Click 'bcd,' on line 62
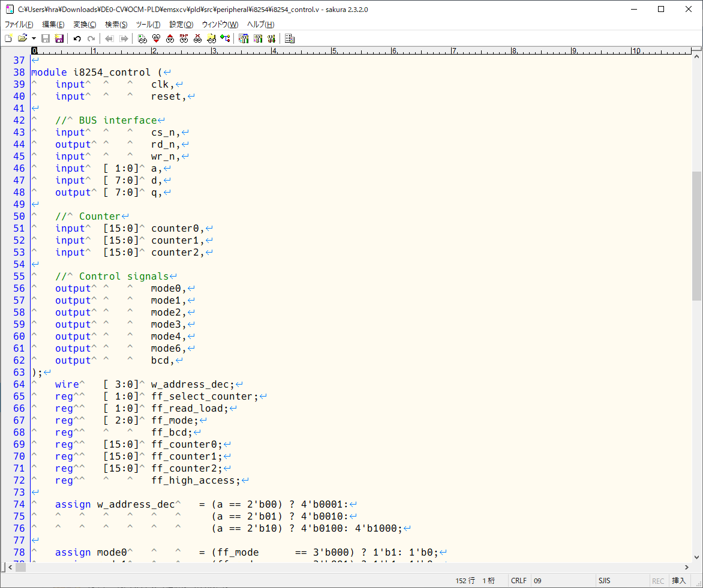 click(163, 361)
